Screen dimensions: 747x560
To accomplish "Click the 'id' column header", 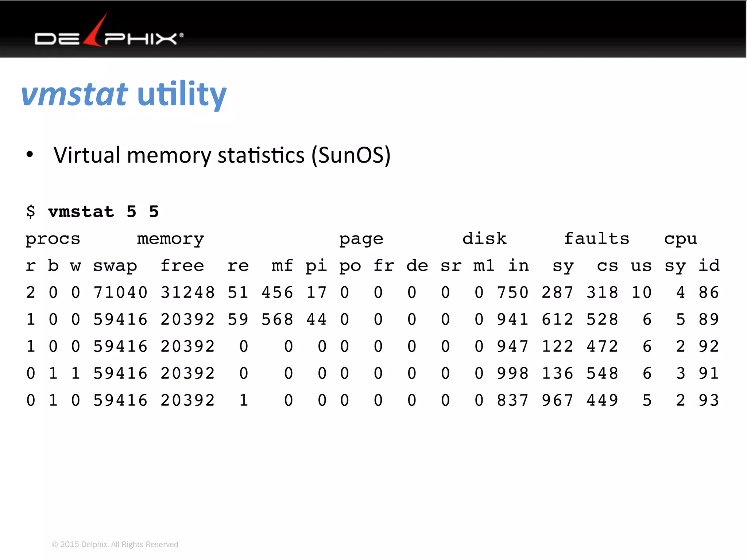I will [709, 265].
